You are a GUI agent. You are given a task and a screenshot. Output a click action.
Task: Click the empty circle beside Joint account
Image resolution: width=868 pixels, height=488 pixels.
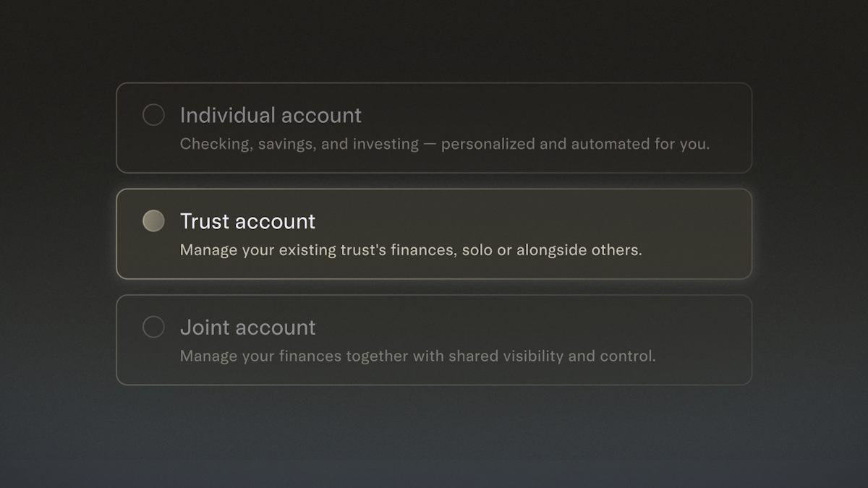tap(153, 327)
